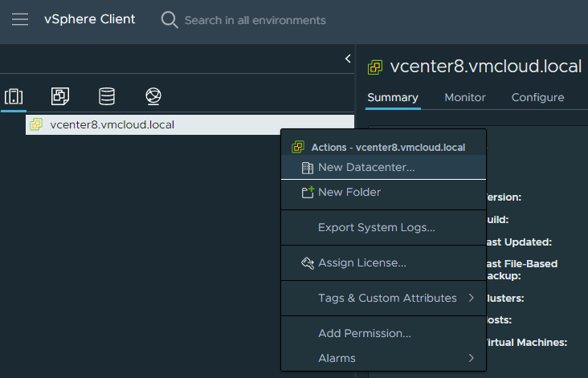Select Export System Logs menu entry
Viewport: 588px width, 378px height.
click(376, 227)
